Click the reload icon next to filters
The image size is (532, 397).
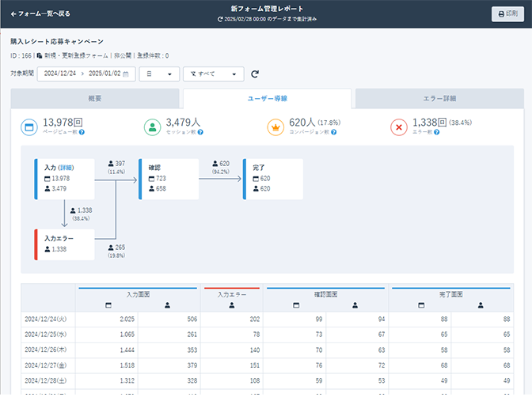255,74
